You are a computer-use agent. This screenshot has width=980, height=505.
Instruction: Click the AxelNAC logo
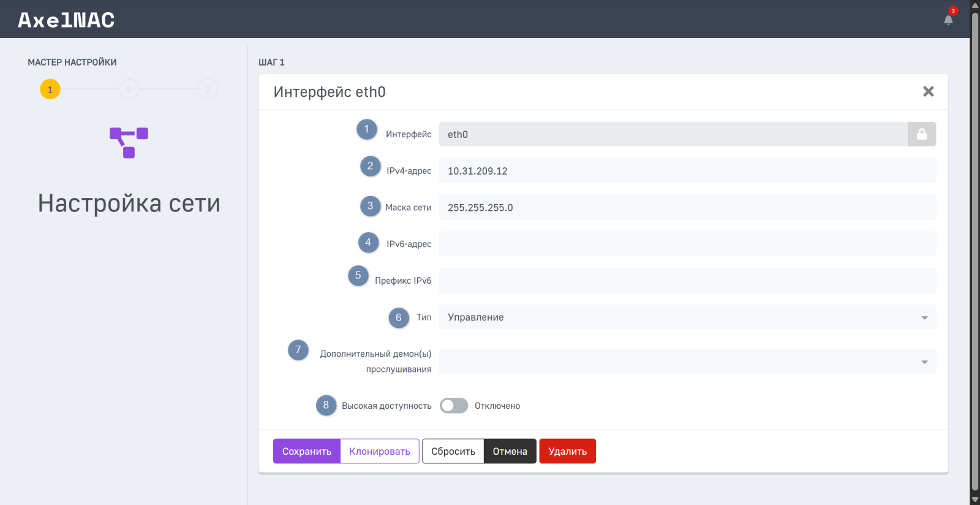pyautogui.click(x=66, y=20)
